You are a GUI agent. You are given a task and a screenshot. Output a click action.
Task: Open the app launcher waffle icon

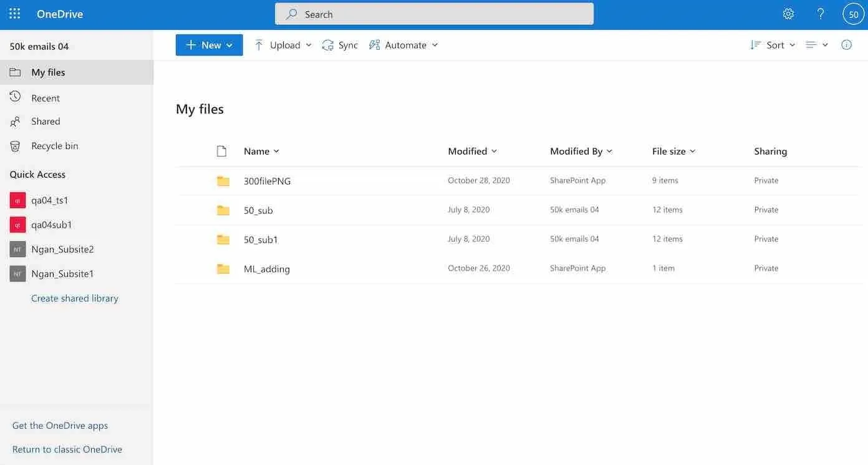(x=15, y=14)
